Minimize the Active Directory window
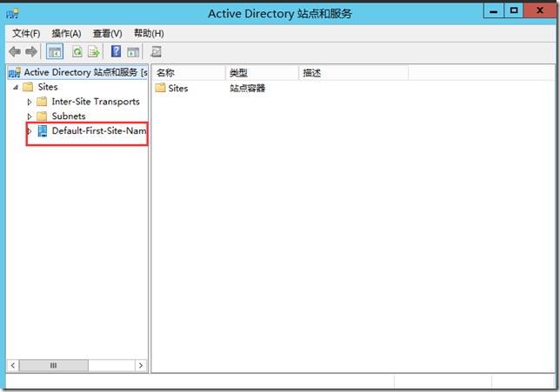The width and height of the screenshot is (560, 392). tap(494, 10)
